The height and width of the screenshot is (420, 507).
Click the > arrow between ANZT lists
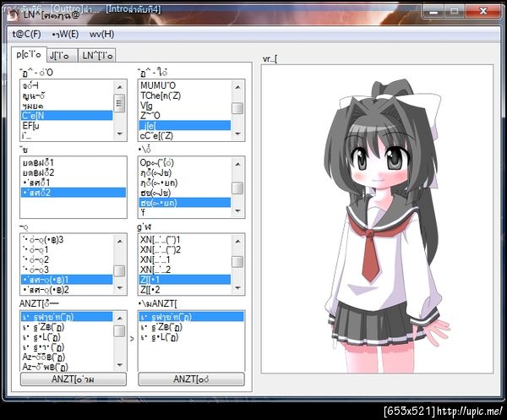(x=132, y=339)
